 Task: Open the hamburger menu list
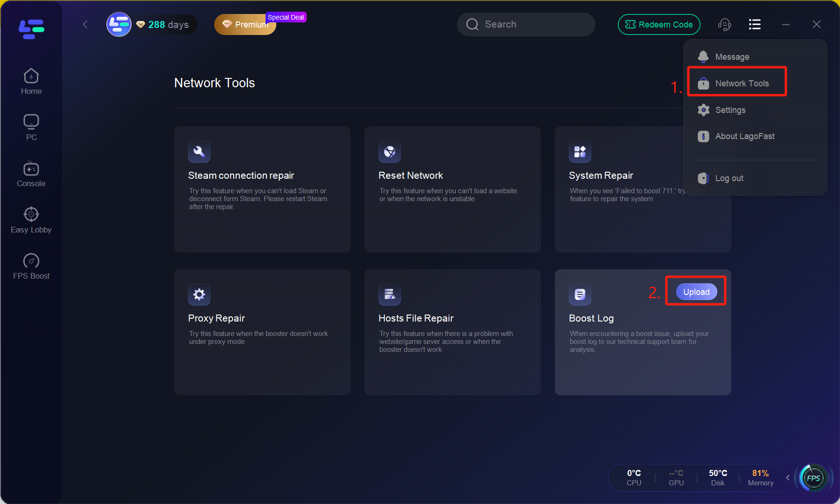(x=755, y=24)
